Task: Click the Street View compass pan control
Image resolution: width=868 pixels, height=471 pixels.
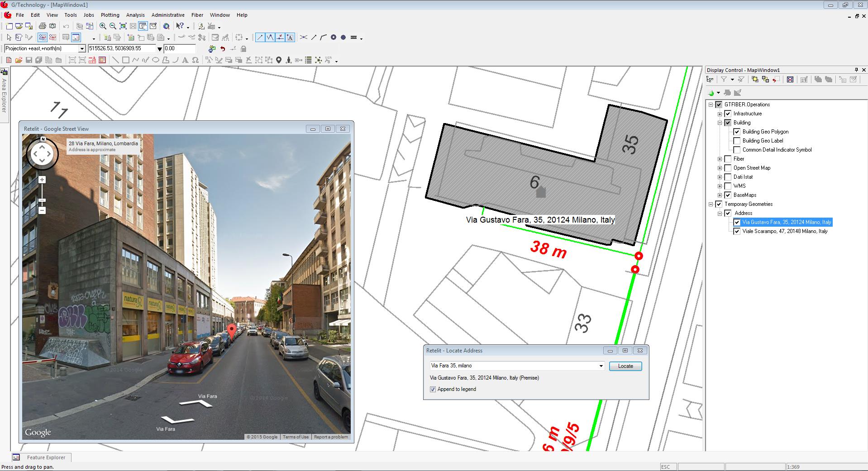Action: [x=42, y=154]
